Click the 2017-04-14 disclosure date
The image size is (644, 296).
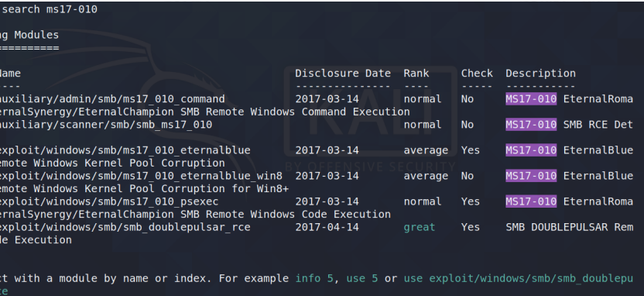327,227
